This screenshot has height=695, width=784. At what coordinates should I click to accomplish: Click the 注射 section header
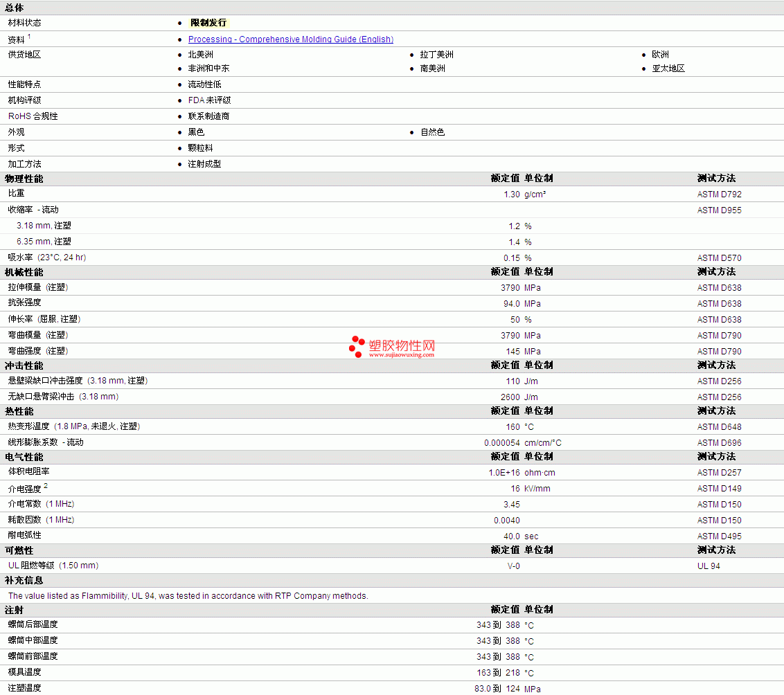[x=14, y=610]
